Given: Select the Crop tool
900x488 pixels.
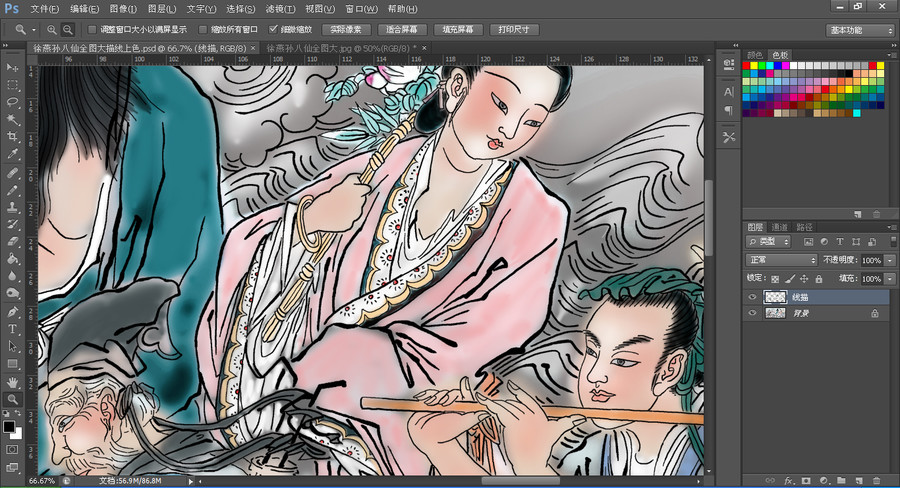Looking at the screenshot, I should pyautogui.click(x=12, y=137).
